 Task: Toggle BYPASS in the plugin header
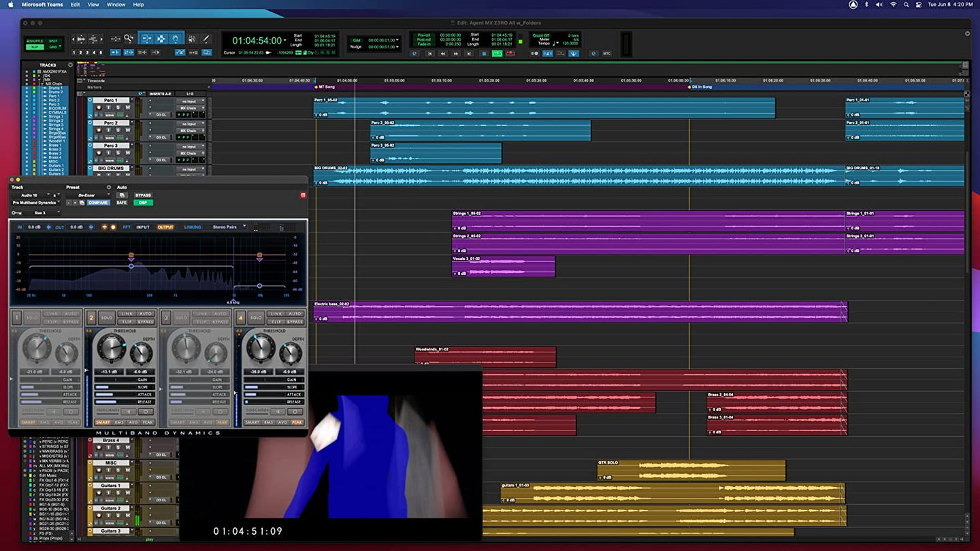pos(143,195)
